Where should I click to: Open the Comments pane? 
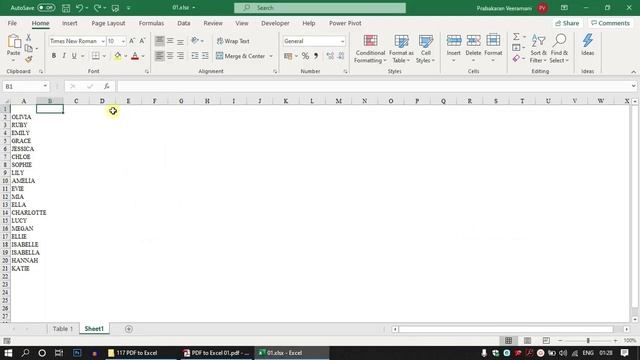coord(611,23)
